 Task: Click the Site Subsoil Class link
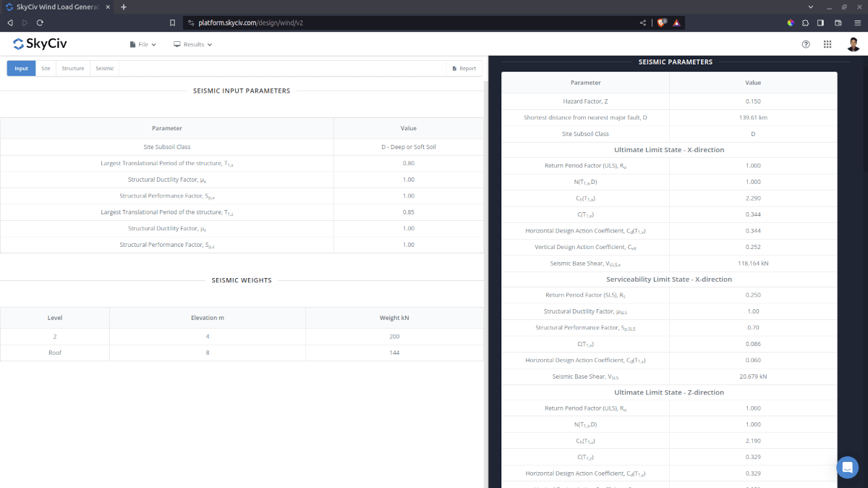coord(167,146)
